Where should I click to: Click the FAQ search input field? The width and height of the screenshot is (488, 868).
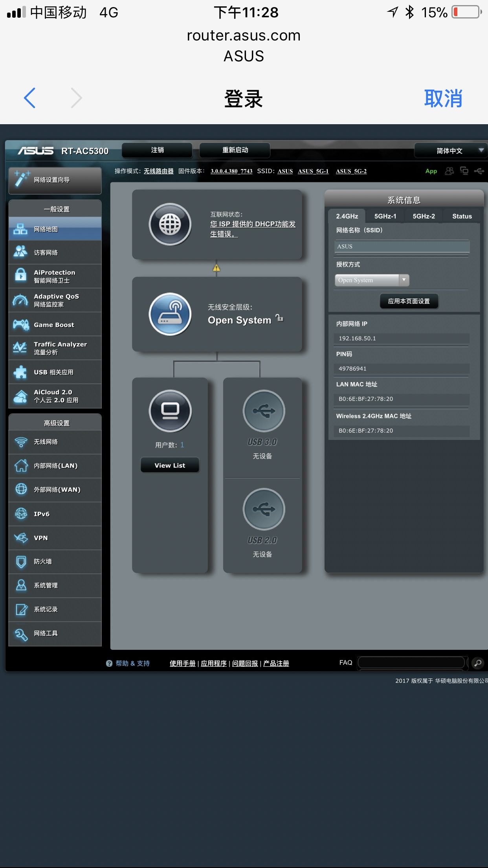pos(411,663)
